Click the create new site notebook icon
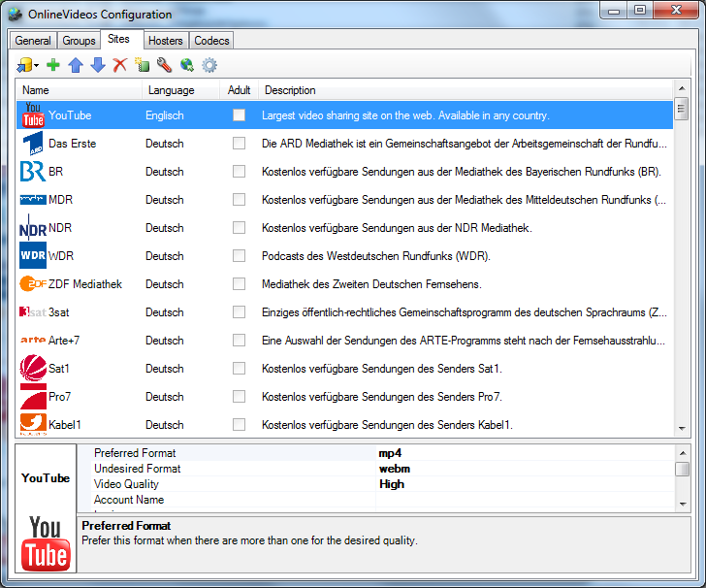This screenshot has height=588, width=706. pos(143,65)
